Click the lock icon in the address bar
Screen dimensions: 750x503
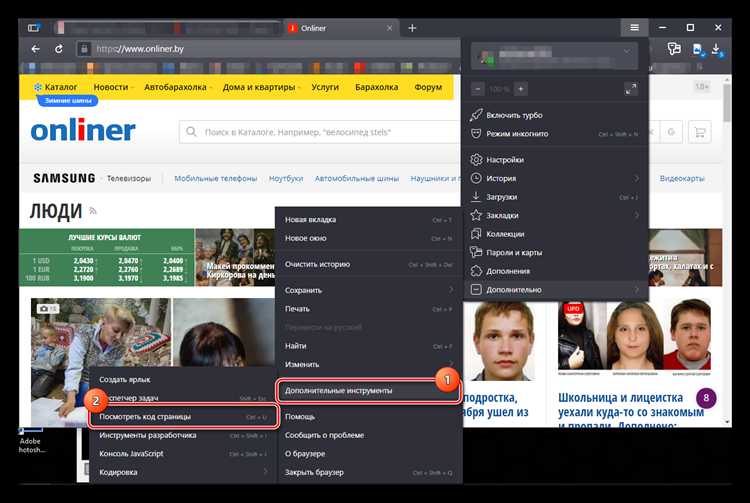click(x=84, y=49)
